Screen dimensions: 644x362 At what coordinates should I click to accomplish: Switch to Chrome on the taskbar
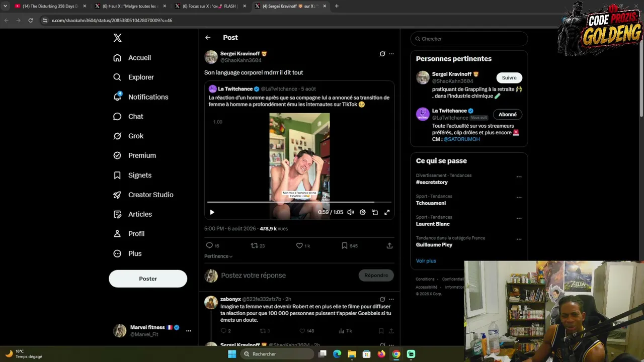(396, 354)
